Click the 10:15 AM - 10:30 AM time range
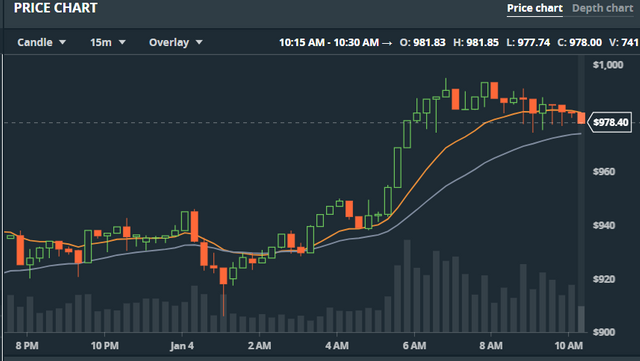Image resolution: width=640 pixels, height=361 pixels. [329, 42]
